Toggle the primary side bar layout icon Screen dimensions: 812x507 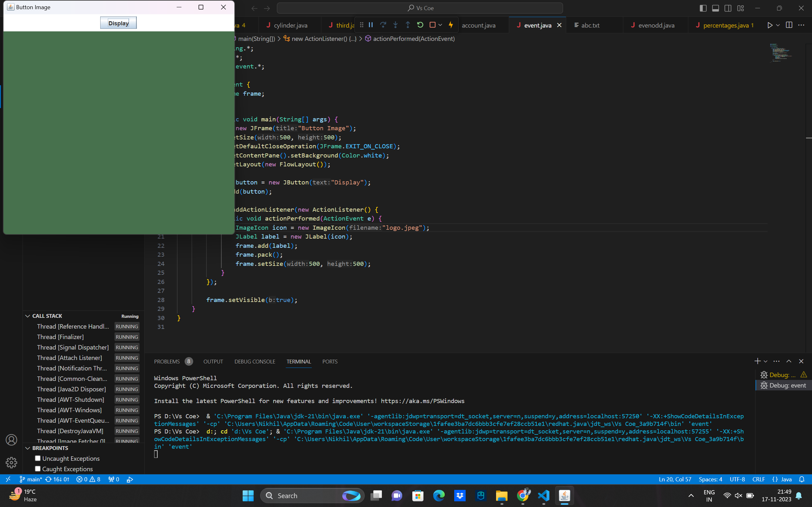click(703, 8)
